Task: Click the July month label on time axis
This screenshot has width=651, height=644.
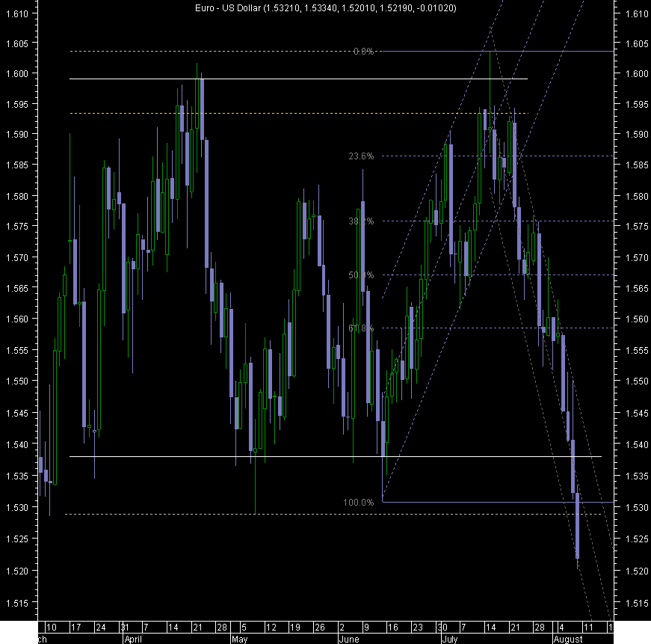Action: 450,639
